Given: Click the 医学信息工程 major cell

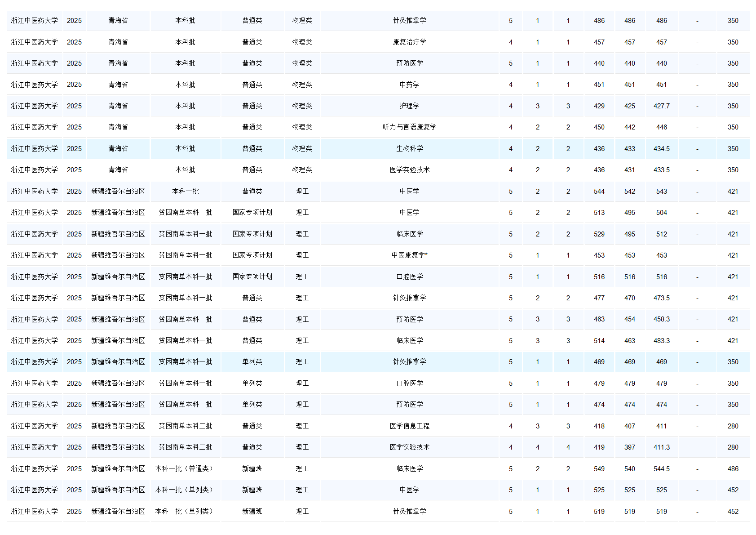Looking at the screenshot, I should coord(409,426).
